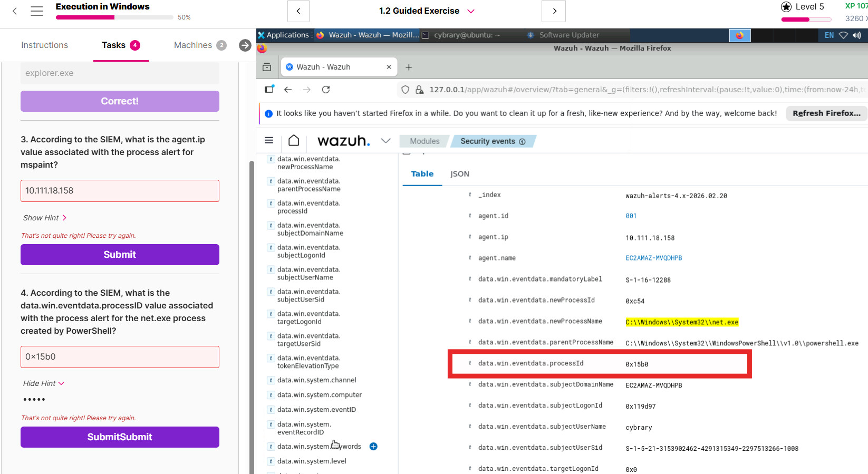Close the Wazuh browser tab

[389, 67]
